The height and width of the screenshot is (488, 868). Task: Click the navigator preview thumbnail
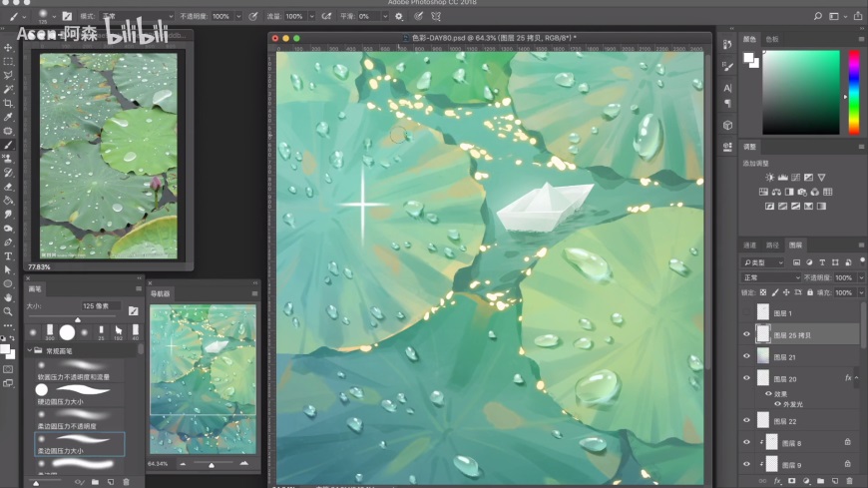coord(203,379)
